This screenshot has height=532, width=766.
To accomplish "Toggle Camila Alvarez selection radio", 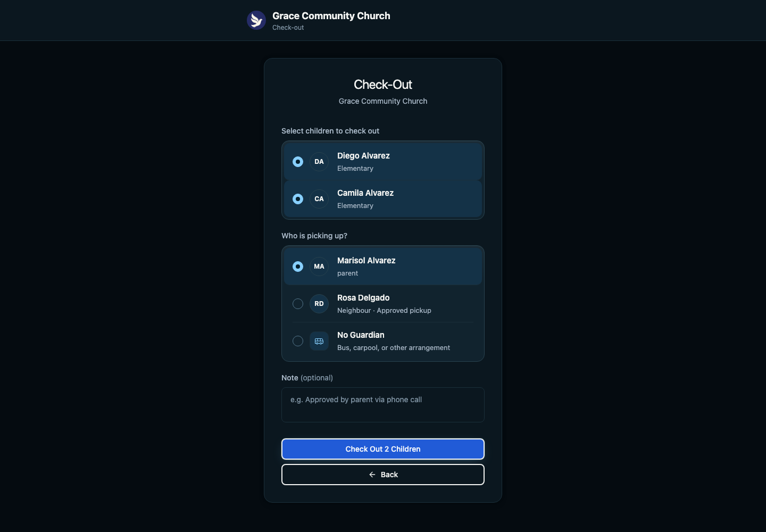I will [x=298, y=199].
